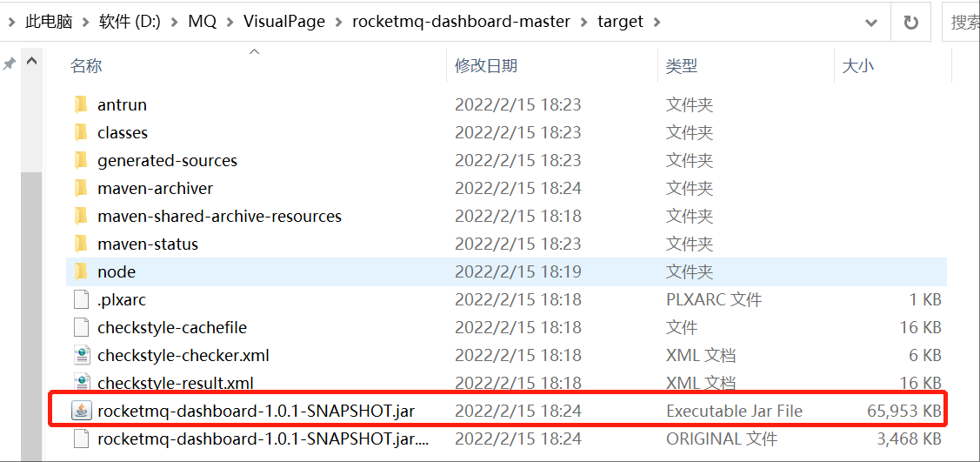Select the checkstyle-cachefile file name
The width and height of the screenshot is (980, 462).
point(172,328)
